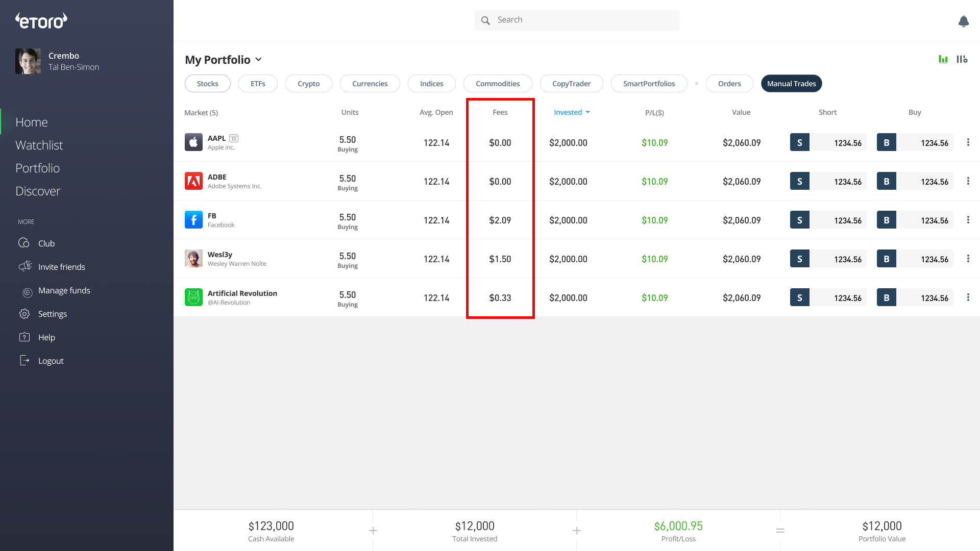
Task: Switch to the alternate portfolio view icon
Action: point(962,59)
